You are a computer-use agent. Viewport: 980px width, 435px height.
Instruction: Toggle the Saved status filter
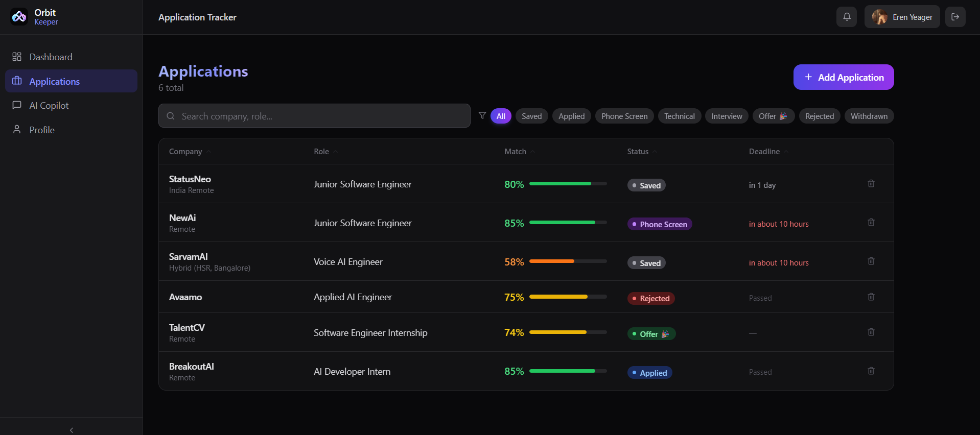click(531, 116)
